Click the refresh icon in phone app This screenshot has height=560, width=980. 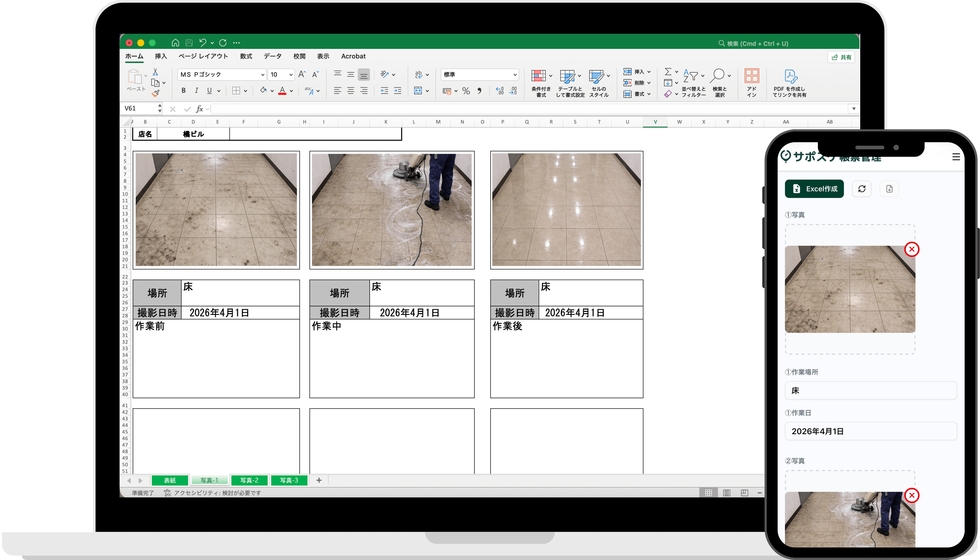862,189
